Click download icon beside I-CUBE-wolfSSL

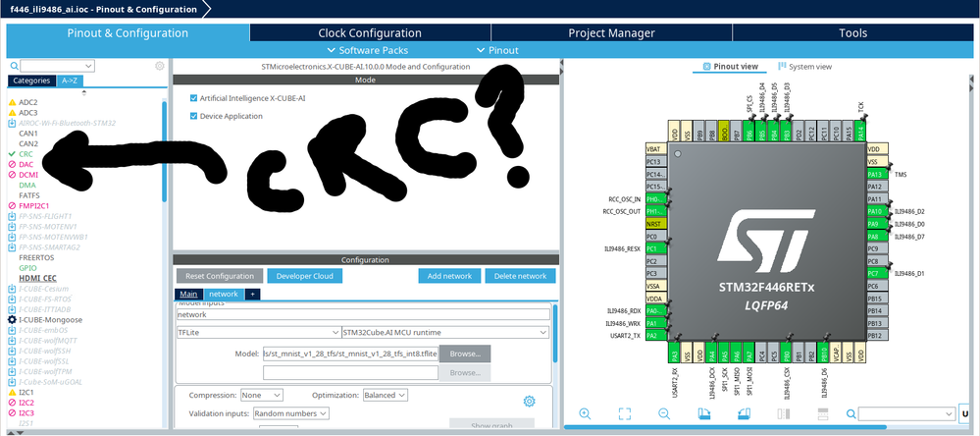[x=12, y=361]
